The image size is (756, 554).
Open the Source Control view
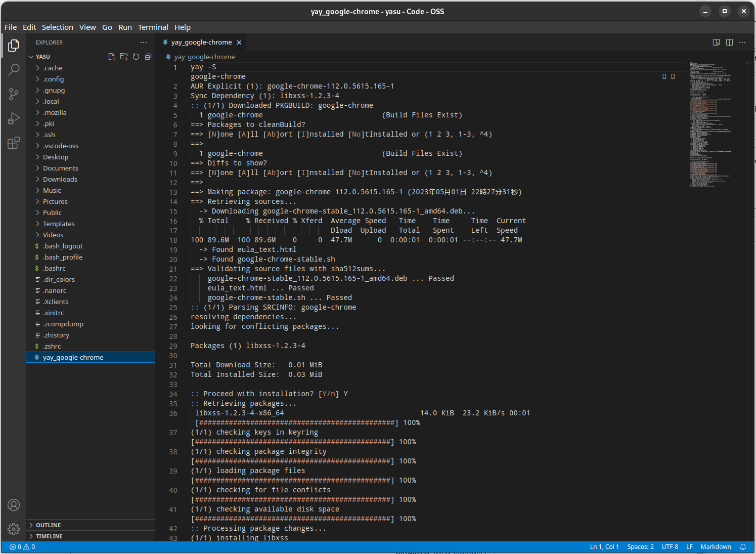coord(14,94)
